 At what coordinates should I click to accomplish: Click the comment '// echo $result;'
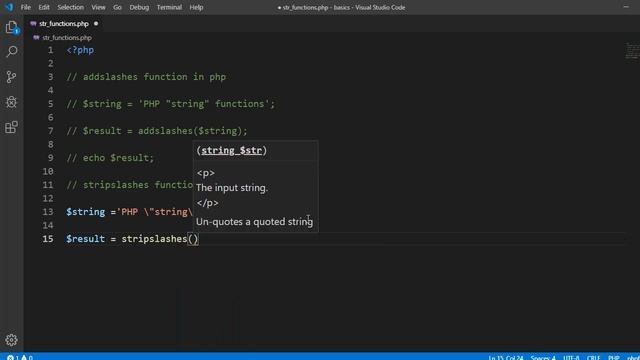(110, 158)
